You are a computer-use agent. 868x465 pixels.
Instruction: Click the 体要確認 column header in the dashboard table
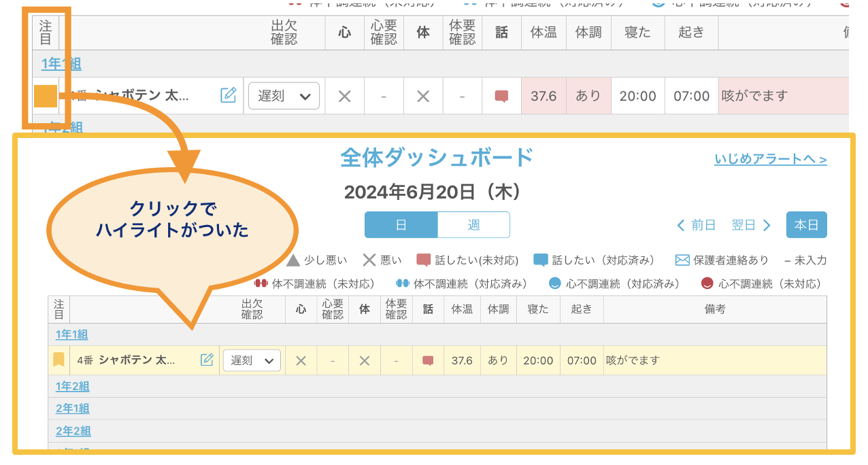pos(397,309)
